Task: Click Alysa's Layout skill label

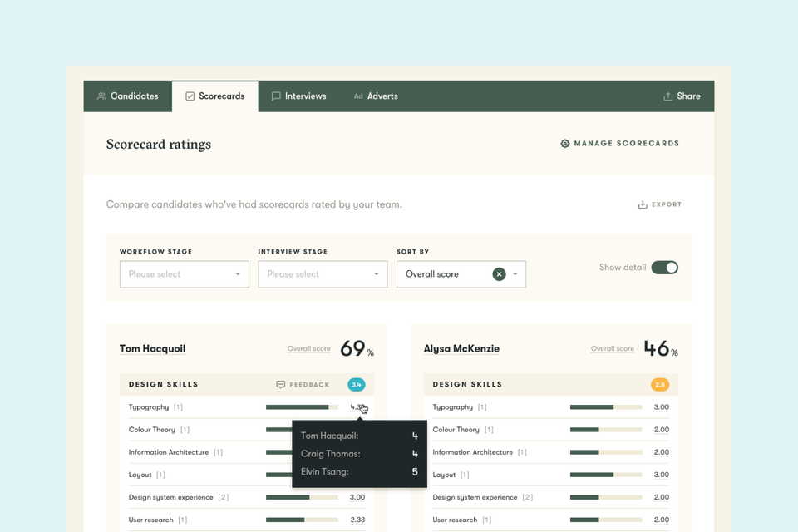Action: pos(444,475)
